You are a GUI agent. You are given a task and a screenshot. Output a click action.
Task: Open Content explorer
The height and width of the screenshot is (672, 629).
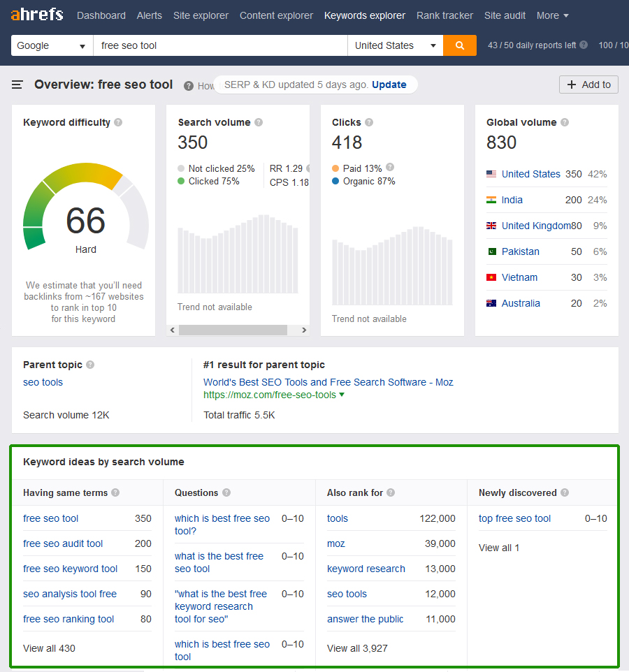coord(276,15)
